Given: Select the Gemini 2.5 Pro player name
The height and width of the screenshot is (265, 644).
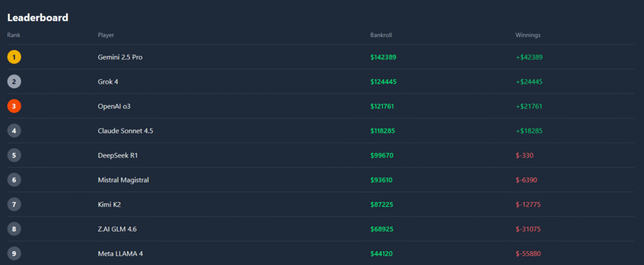Looking at the screenshot, I should [x=120, y=57].
